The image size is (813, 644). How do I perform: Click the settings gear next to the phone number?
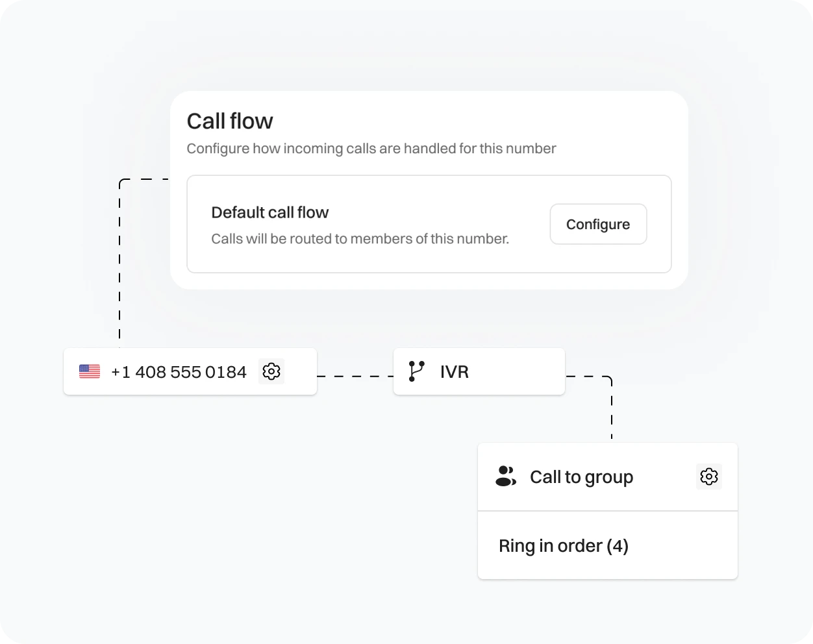point(271,371)
